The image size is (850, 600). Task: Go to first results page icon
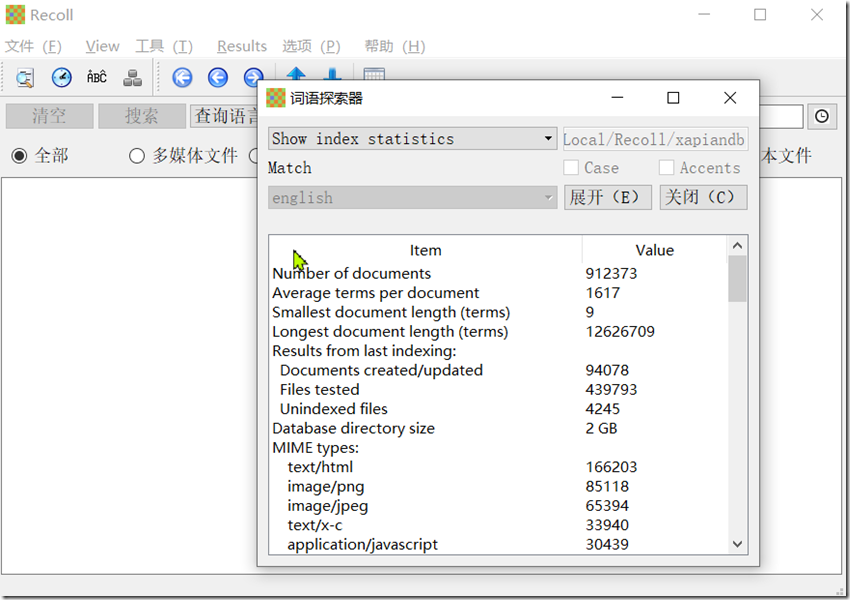182,78
